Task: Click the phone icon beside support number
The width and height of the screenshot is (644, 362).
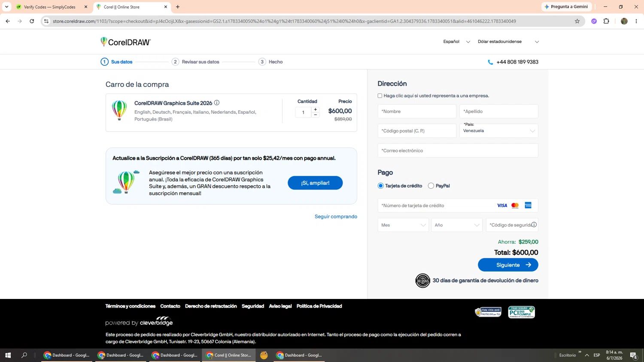Action: (x=490, y=62)
